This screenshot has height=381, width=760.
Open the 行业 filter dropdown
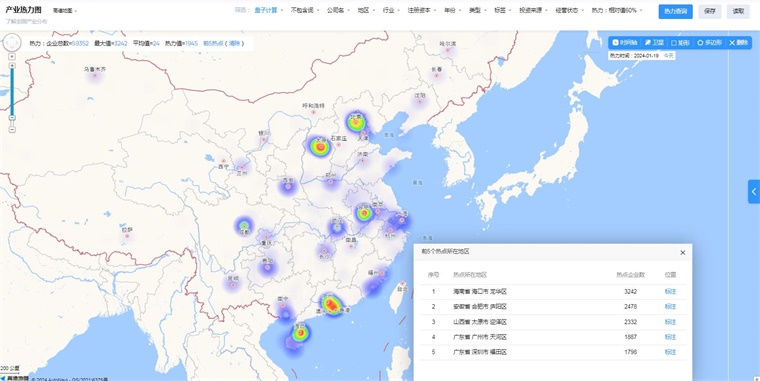coord(391,10)
